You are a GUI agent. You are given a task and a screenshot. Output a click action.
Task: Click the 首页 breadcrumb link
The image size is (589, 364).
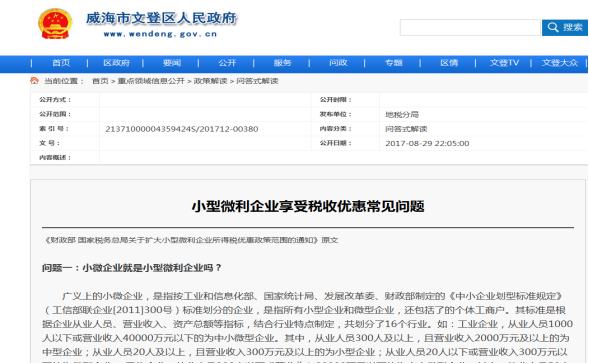pyautogui.click(x=100, y=81)
